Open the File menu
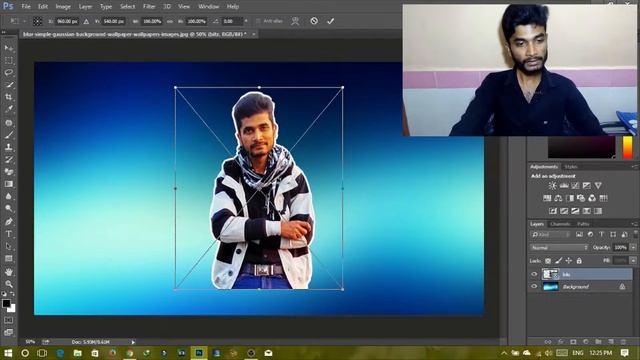The height and width of the screenshot is (360, 640). click(26, 7)
